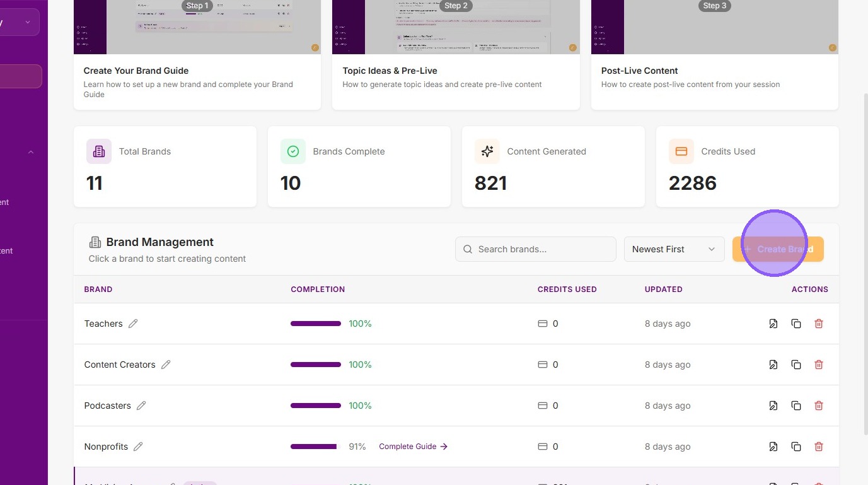868x485 pixels.
Task: Click pencil icon beside Content Creators
Action: (x=166, y=365)
